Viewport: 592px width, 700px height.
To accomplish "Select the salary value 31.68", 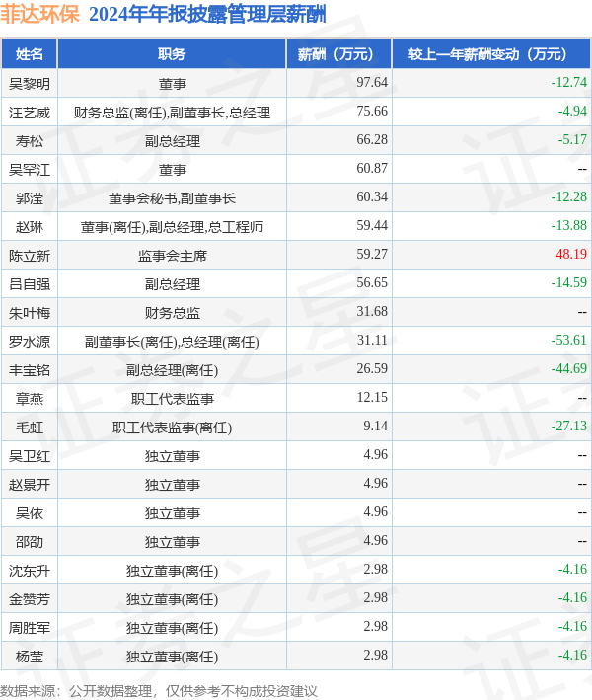I will click(372, 311).
